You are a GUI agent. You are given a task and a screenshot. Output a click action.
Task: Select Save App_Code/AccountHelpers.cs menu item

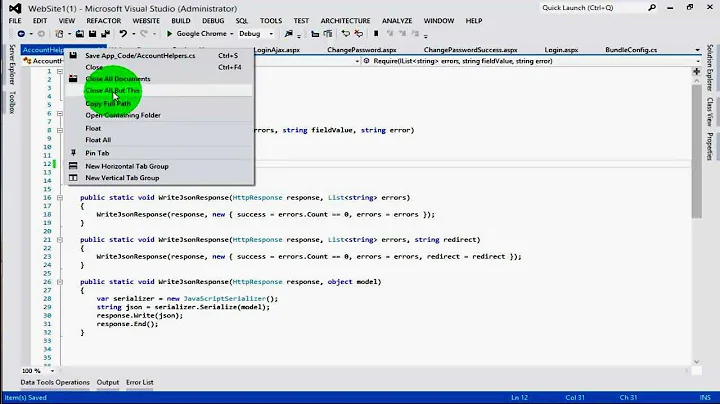coord(159,56)
